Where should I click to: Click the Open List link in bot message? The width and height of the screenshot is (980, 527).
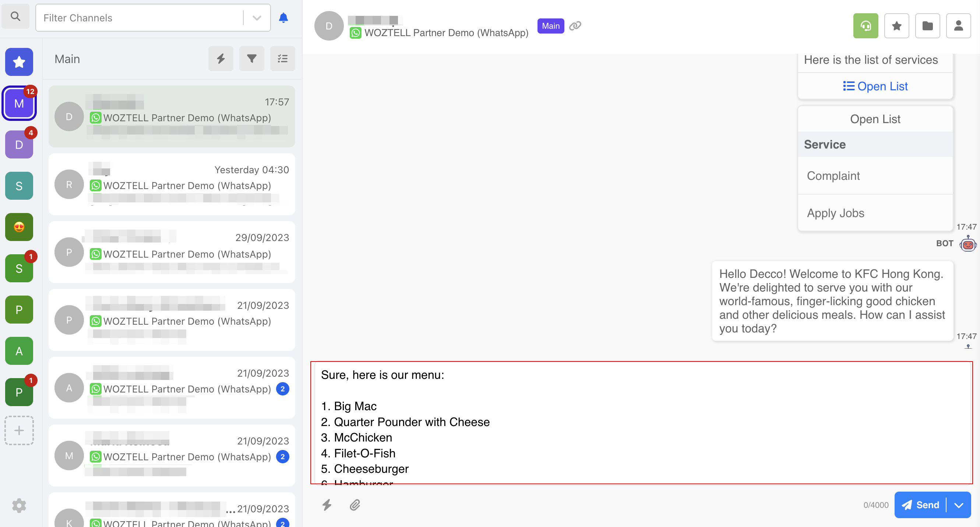tap(875, 87)
